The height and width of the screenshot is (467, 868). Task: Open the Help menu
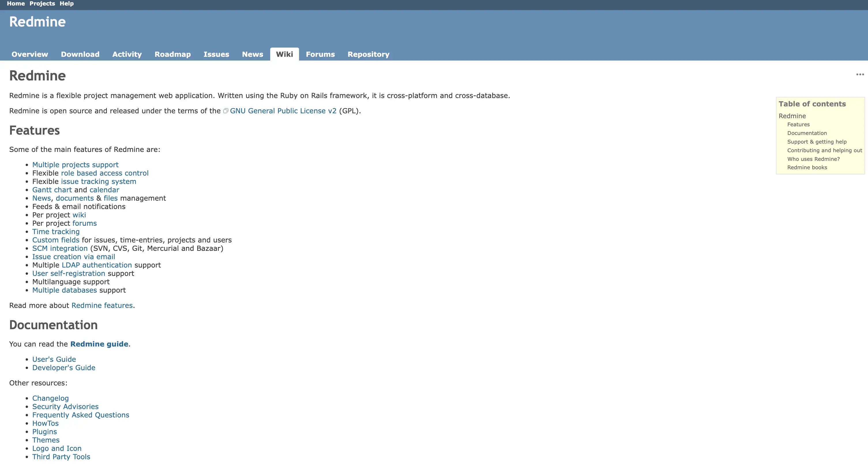pyautogui.click(x=66, y=4)
